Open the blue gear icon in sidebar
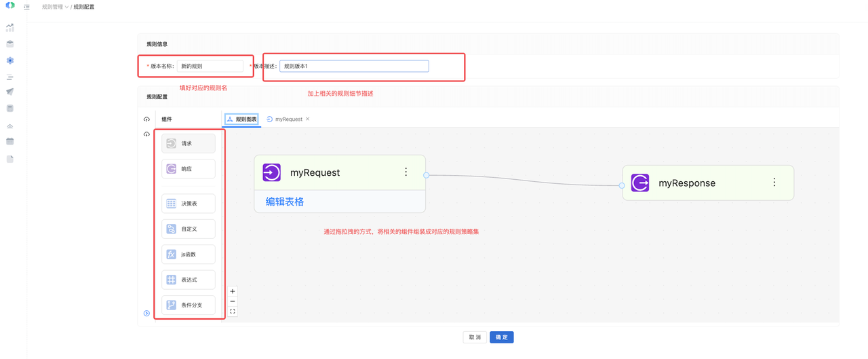 (10, 60)
